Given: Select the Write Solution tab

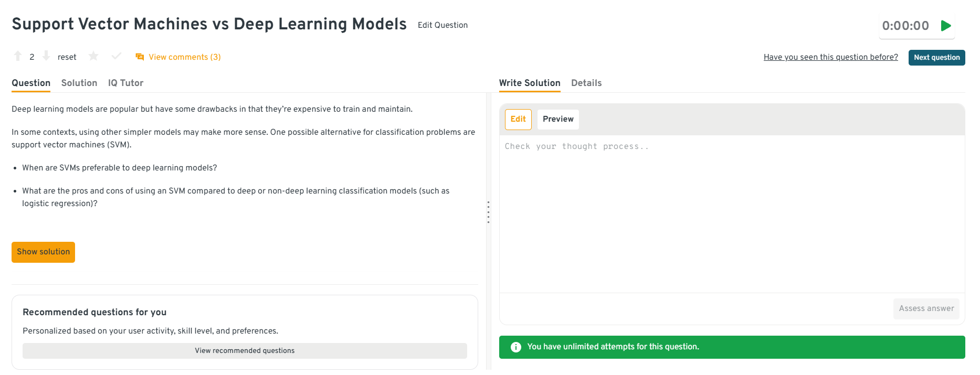Looking at the screenshot, I should click(530, 83).
